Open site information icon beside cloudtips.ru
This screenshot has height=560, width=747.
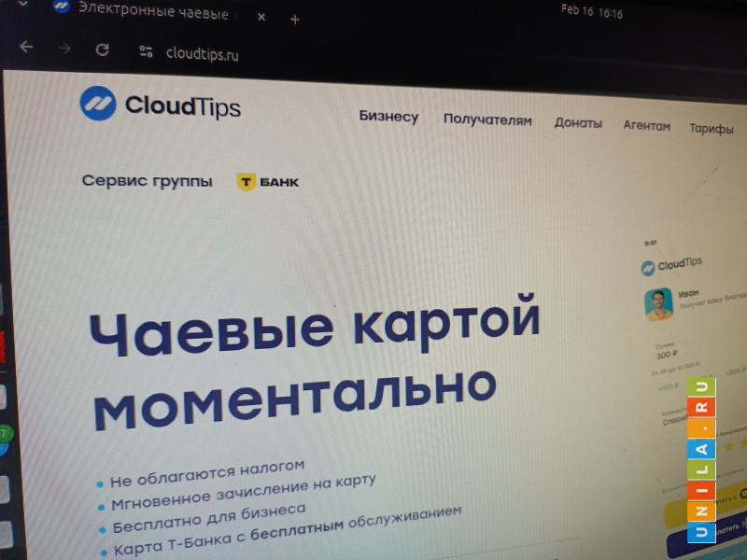[144, 52]
